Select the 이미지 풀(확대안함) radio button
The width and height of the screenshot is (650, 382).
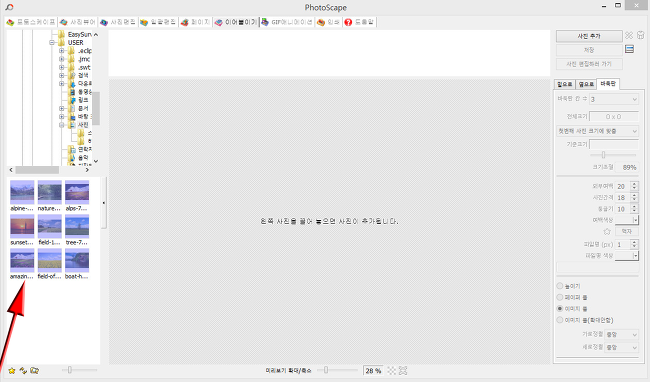(560, 320)
